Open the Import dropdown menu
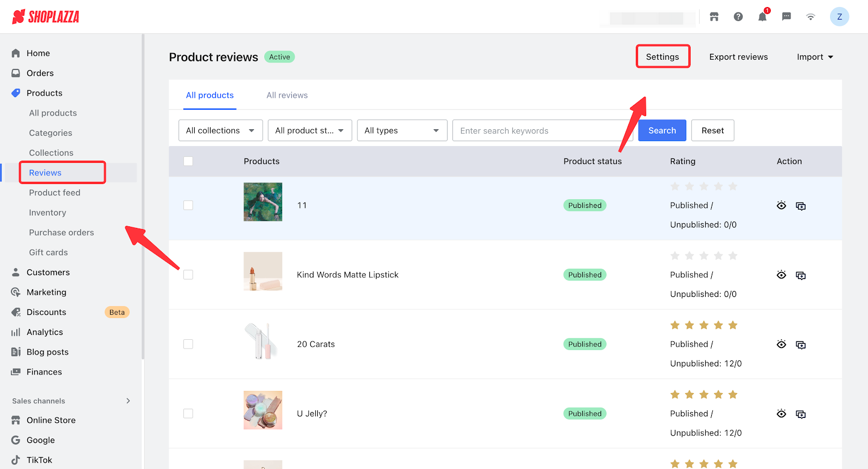Viewport: 868px width, 469px height. [x=814, y=57]
